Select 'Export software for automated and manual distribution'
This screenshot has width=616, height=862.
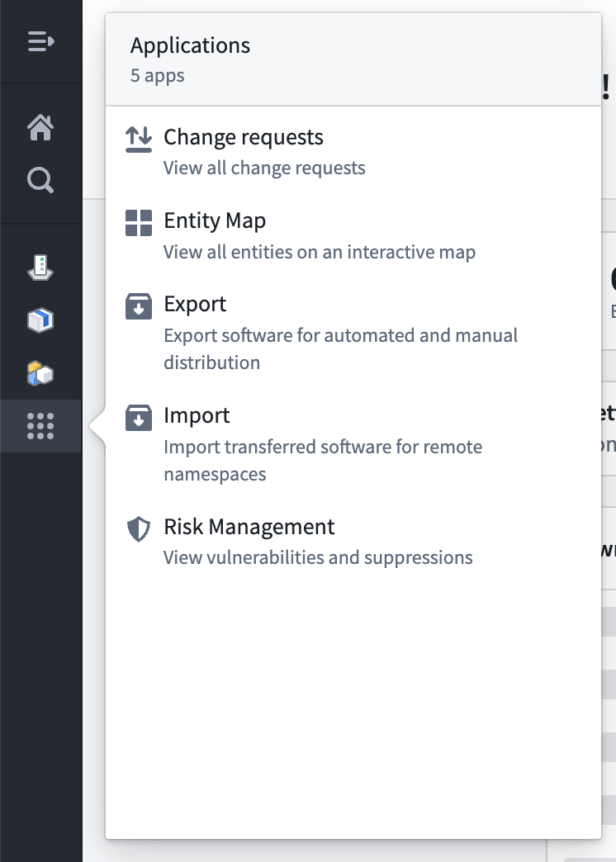[x=341, y=348]
